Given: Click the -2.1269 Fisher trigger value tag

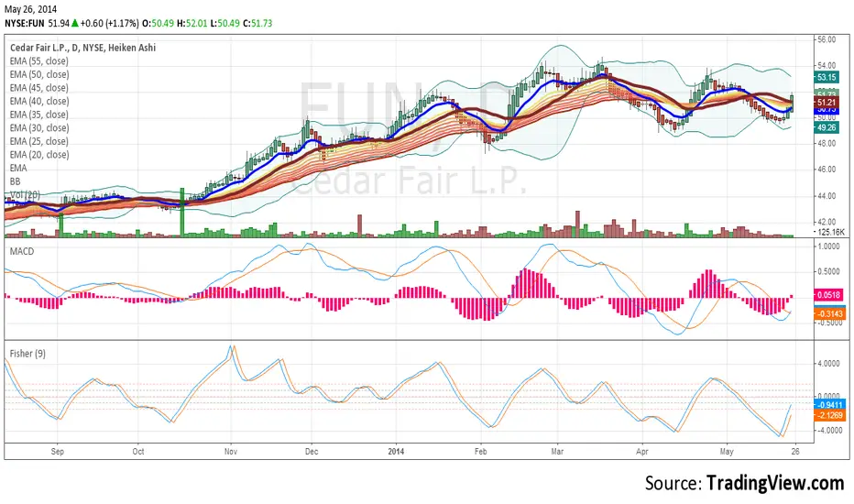Looking at the screenshot, I should pos(830,415).
